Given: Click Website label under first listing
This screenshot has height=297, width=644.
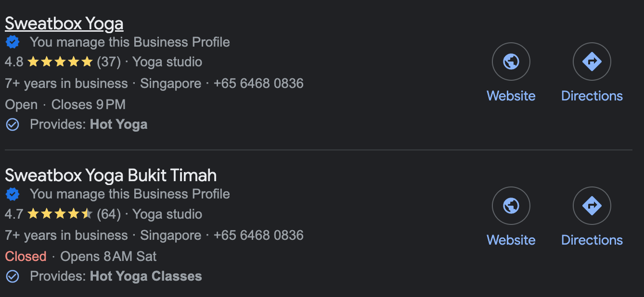Looking at the screenshot, I should 511,96.
